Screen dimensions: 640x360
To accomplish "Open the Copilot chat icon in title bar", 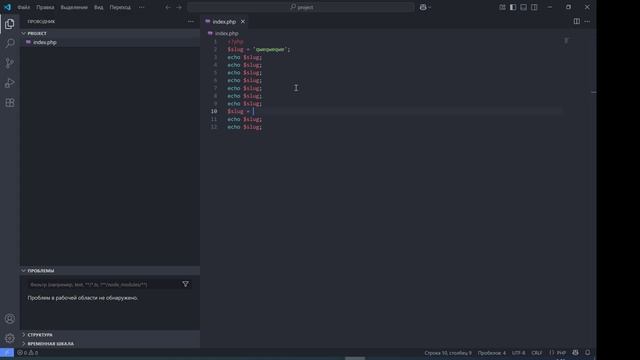I will [423, 7].
